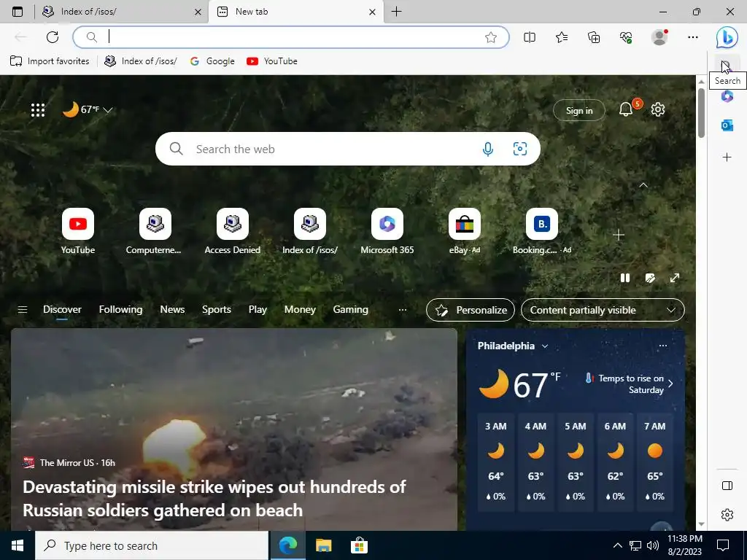Add a new quick link site

619,235
